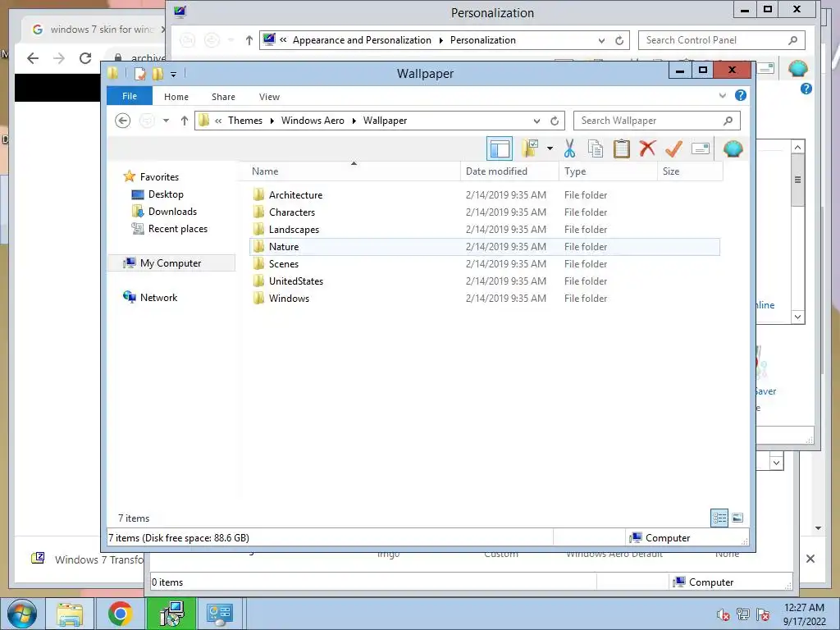Click the blue shell icon in Wallpaper toolbar

733,148
